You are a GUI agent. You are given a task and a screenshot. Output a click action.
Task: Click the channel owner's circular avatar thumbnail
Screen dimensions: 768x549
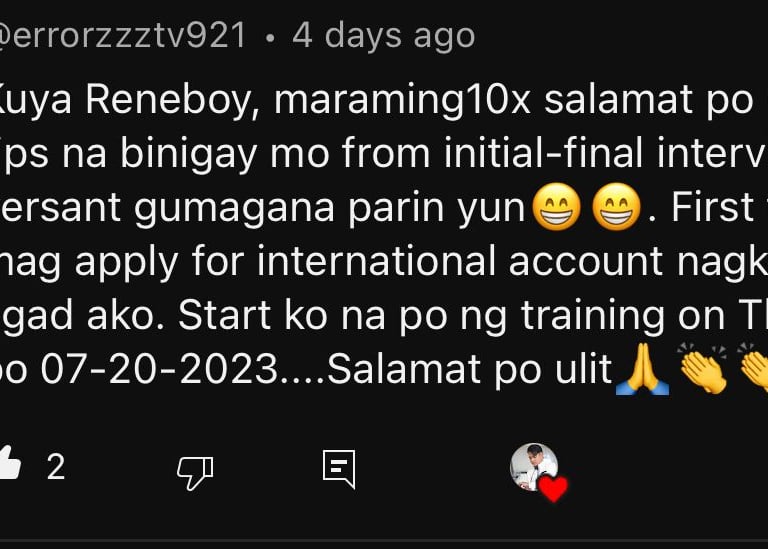534,467
